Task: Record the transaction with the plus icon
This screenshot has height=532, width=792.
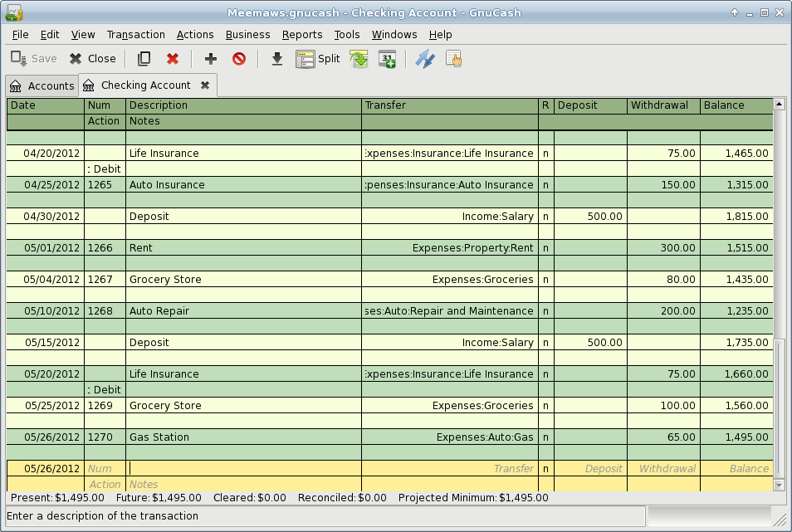Action: [x=211, y=59]
